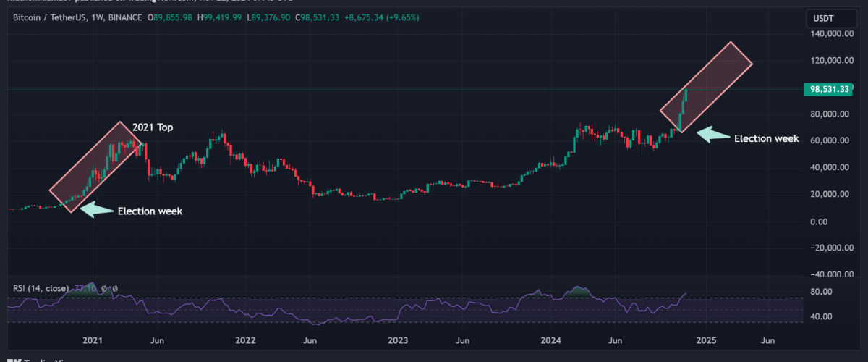Click the 2024 label on time axis
The image size is (868, 362).
click(551, 340)
